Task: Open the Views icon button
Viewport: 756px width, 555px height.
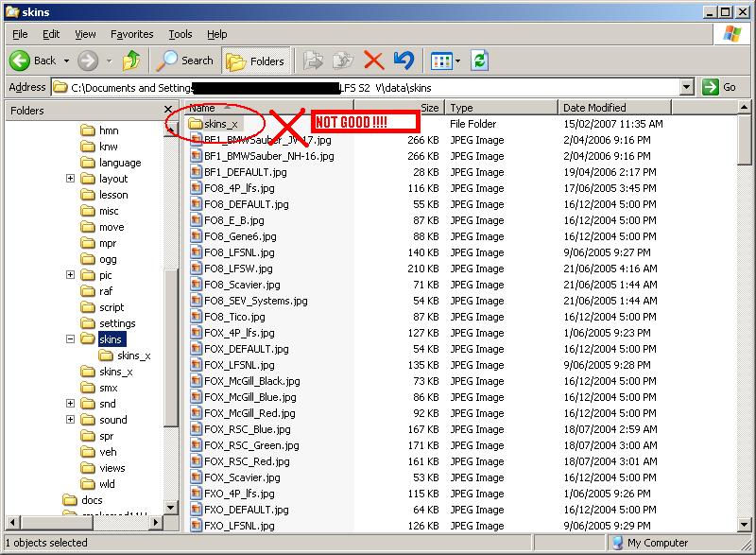Action: (x=441, y=61)
